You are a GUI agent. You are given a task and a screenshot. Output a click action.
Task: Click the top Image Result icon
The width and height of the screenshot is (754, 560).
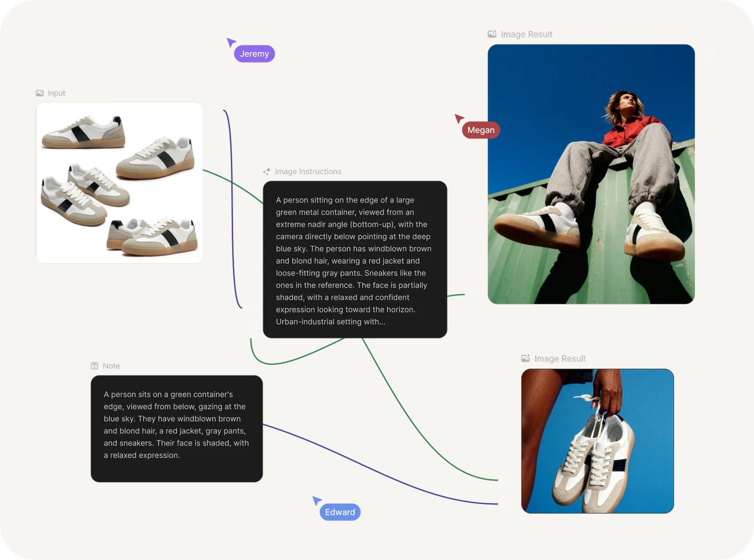coord(492,34)
